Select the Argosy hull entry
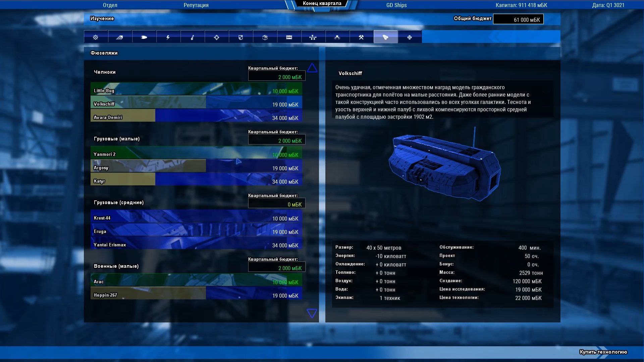644x362 pixels. click(x=196, y=166)
